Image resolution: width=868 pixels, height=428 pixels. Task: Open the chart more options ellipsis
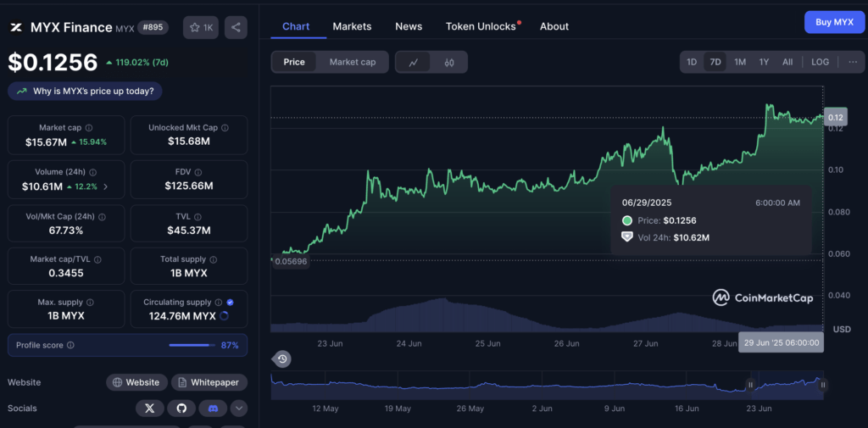coord(853,62)
